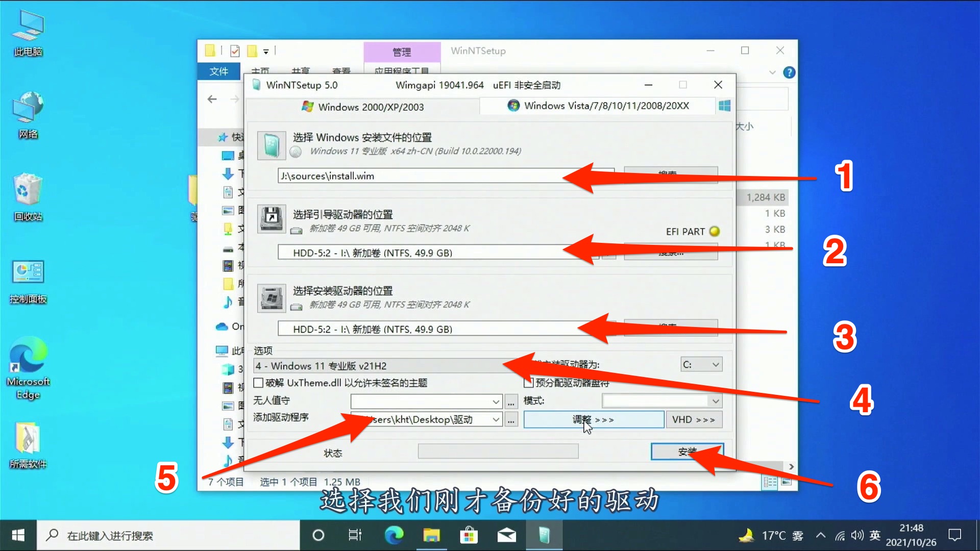Launch Microsoft Edge from the taskbar
980x551 pixels.
[394, 535]
